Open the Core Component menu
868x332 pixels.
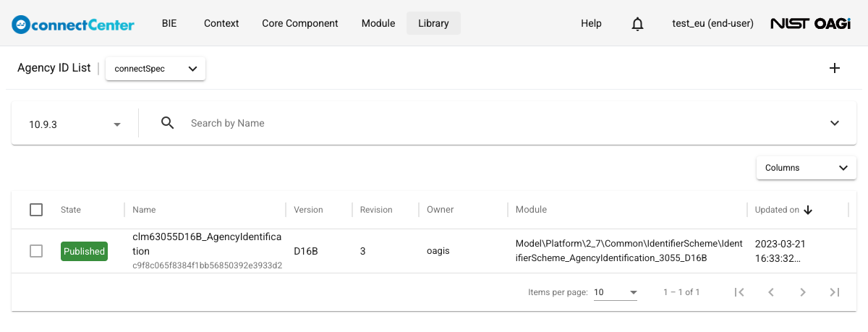(300, 23)
